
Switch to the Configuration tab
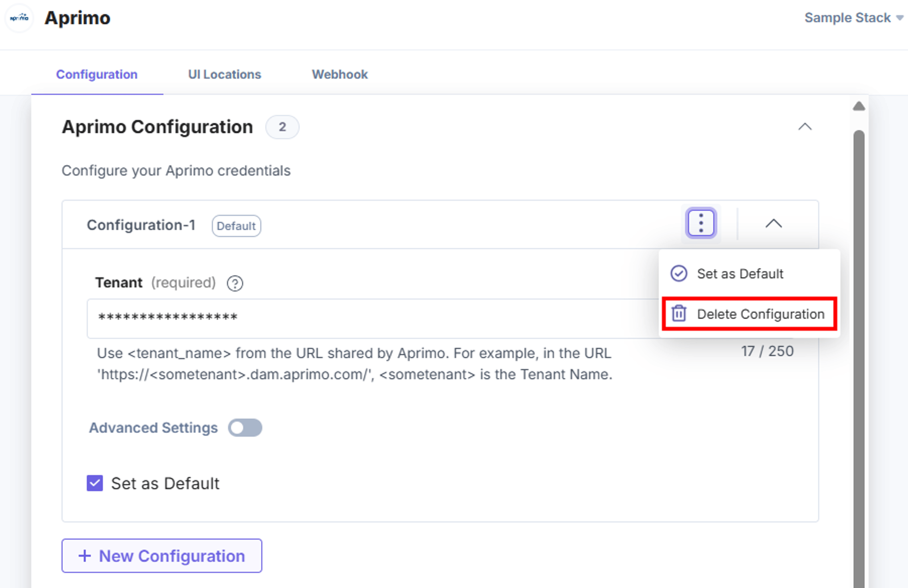[97, 74]
